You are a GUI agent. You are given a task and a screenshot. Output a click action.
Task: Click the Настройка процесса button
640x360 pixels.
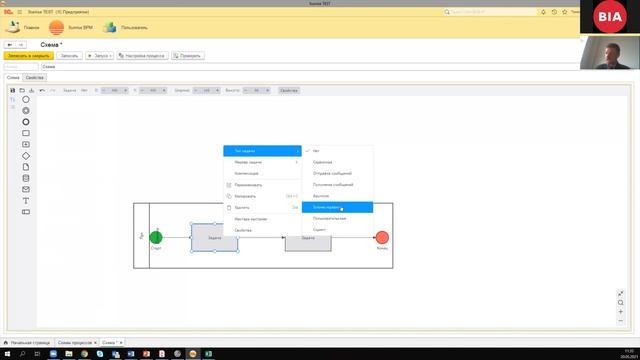click(142, 56)
